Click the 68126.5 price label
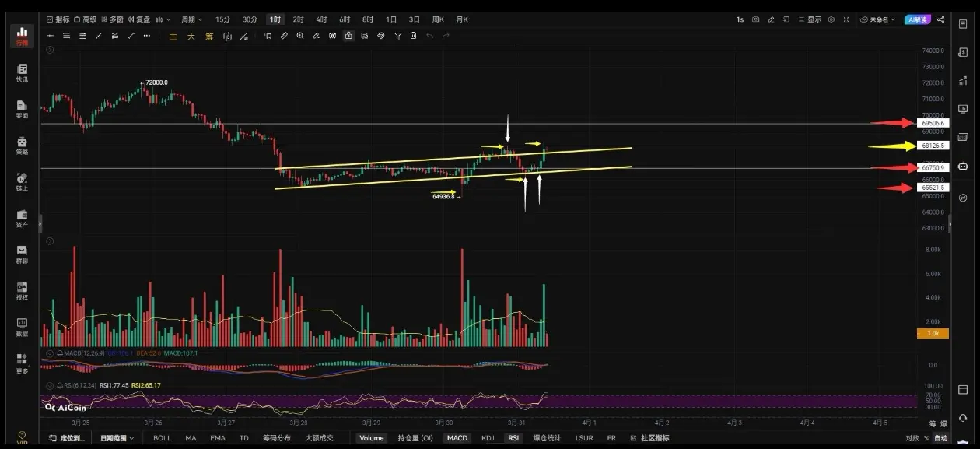Screen dimensions: 980x449 pos(933,146)
